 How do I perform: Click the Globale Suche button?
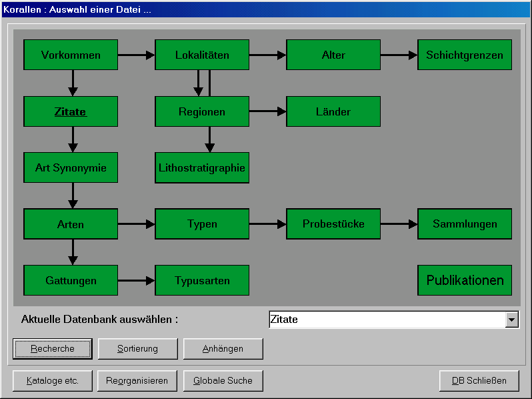coord(223,381)
